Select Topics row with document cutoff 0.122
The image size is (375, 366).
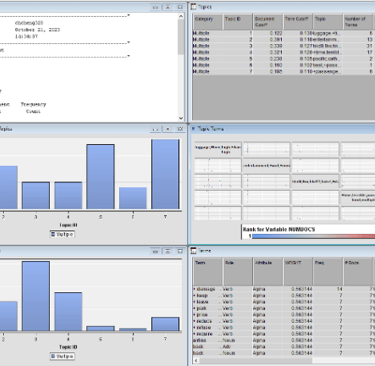click(x=283, y=33)
